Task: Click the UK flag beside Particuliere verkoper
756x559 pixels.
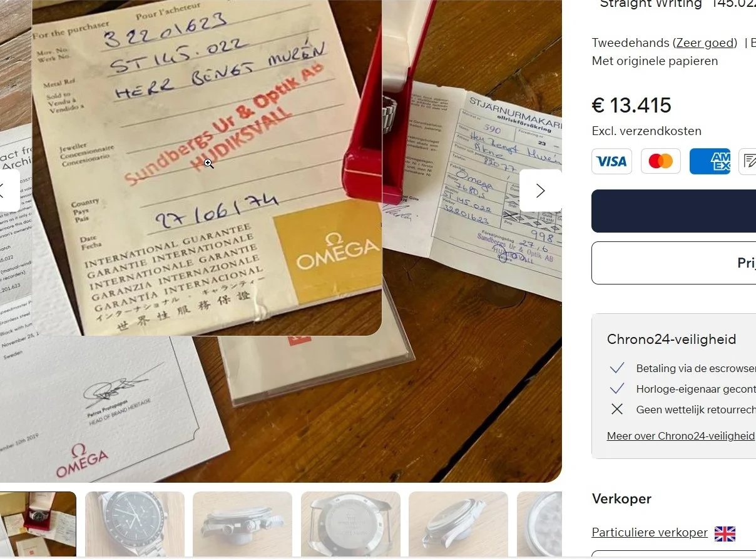Action: [725, 533]
